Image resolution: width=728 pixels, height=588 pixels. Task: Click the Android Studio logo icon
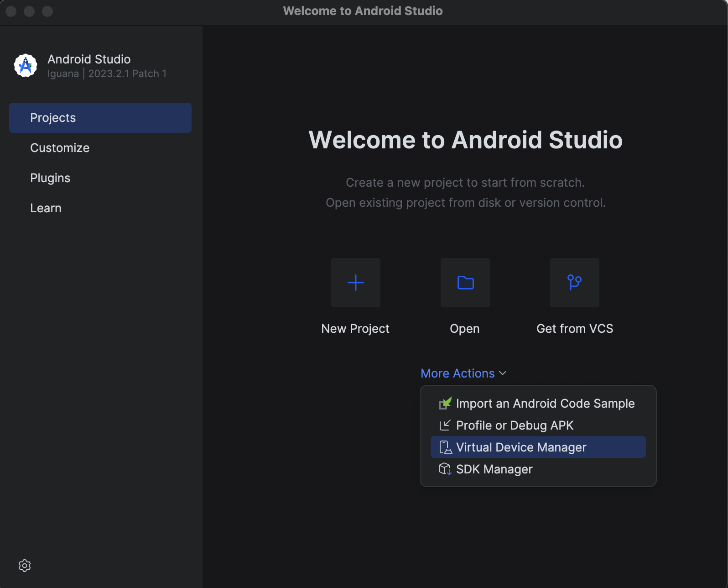pyautogui.click(x=26, y=66)
